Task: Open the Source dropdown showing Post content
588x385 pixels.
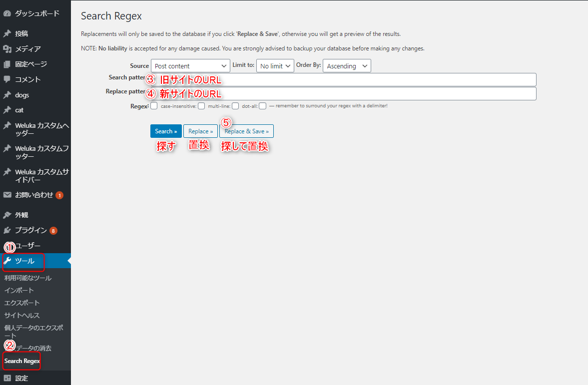Action: [190, 66]
